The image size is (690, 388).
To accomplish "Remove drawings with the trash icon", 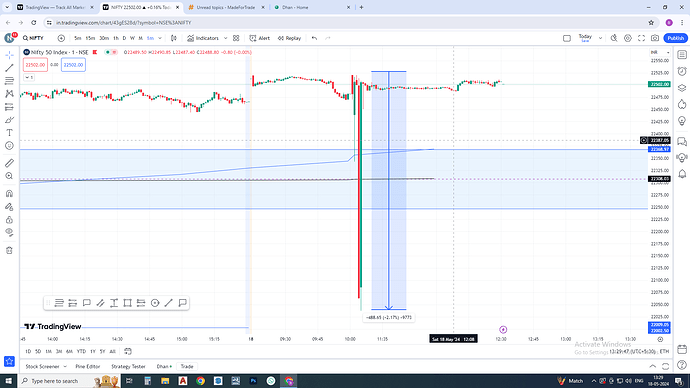I will point(9,251).
